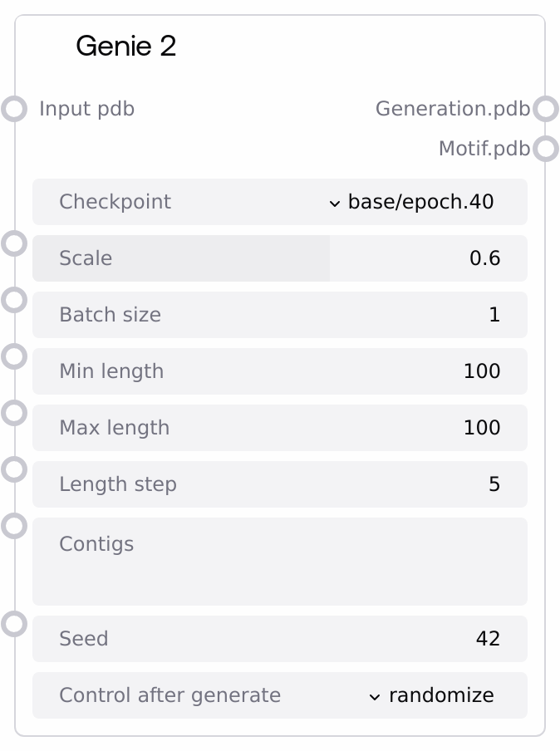Image resolution: width=560 pixels, height=751 pixels.
Task: Click the Min length input socket
Action: [x=14, y=356]
